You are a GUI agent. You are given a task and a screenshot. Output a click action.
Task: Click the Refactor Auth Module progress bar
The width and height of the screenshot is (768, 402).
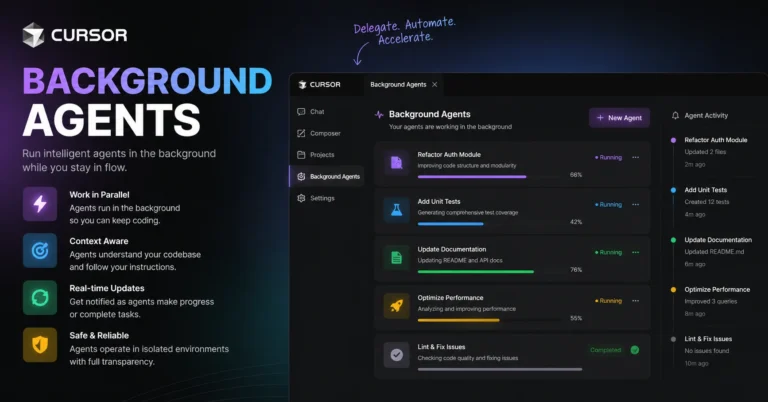click(x=490, y=176)
